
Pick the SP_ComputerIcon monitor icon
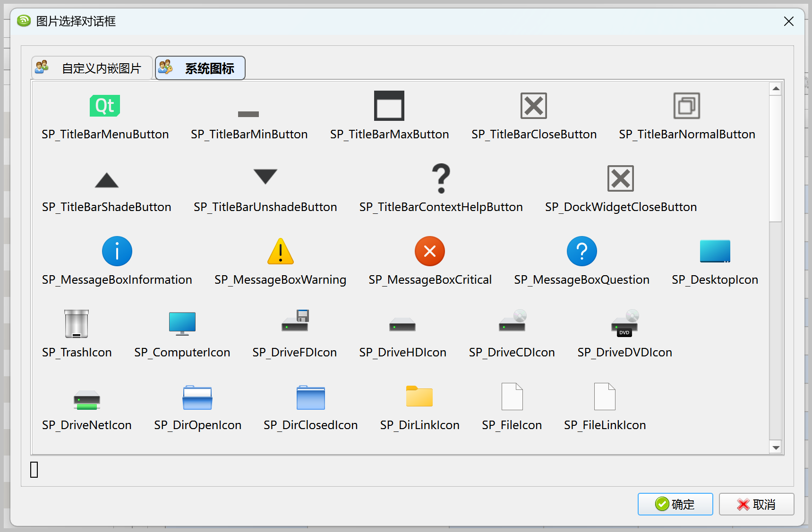182,324
